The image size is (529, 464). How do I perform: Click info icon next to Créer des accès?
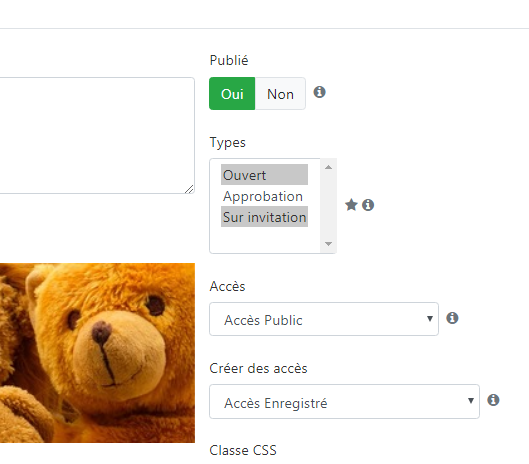pyautogui.click(x=493, y=400)
